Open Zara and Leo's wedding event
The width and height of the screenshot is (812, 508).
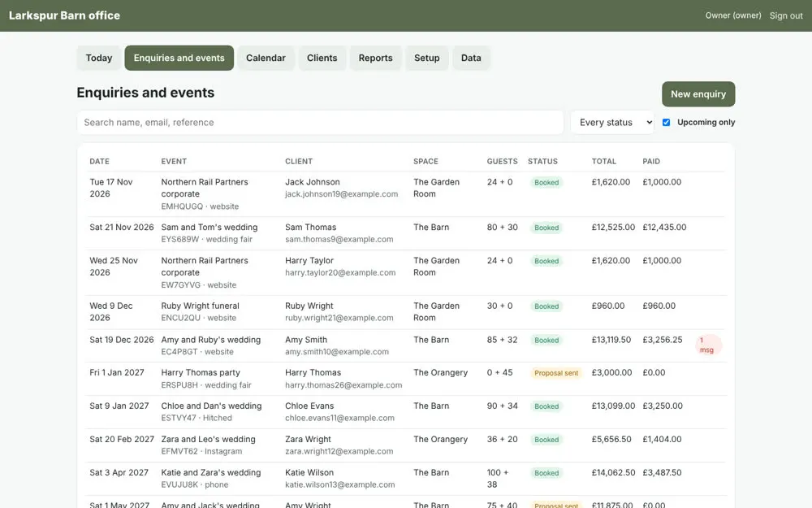(x=208, y=439)
